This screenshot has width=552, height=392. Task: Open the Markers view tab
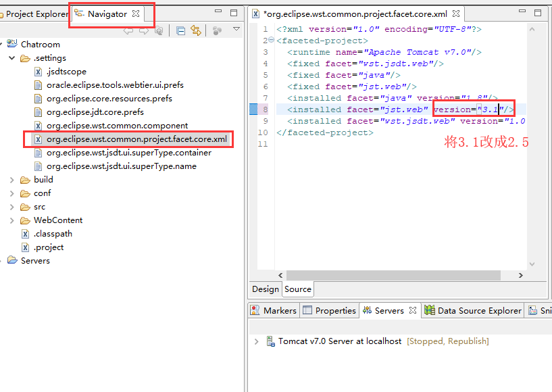[x=274, y=311]
